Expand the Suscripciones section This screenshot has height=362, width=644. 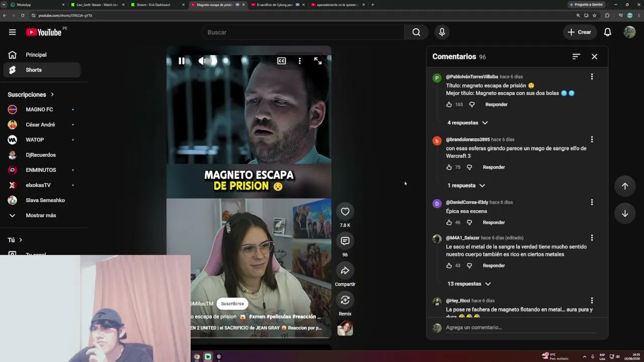(31, 95)
